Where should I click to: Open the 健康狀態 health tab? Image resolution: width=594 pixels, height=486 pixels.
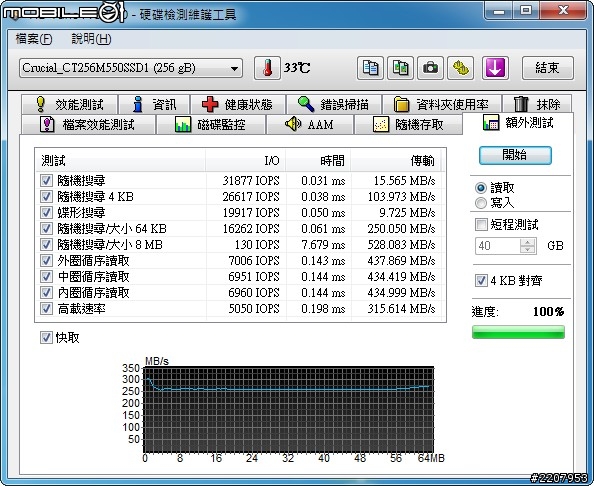point(238,104)
